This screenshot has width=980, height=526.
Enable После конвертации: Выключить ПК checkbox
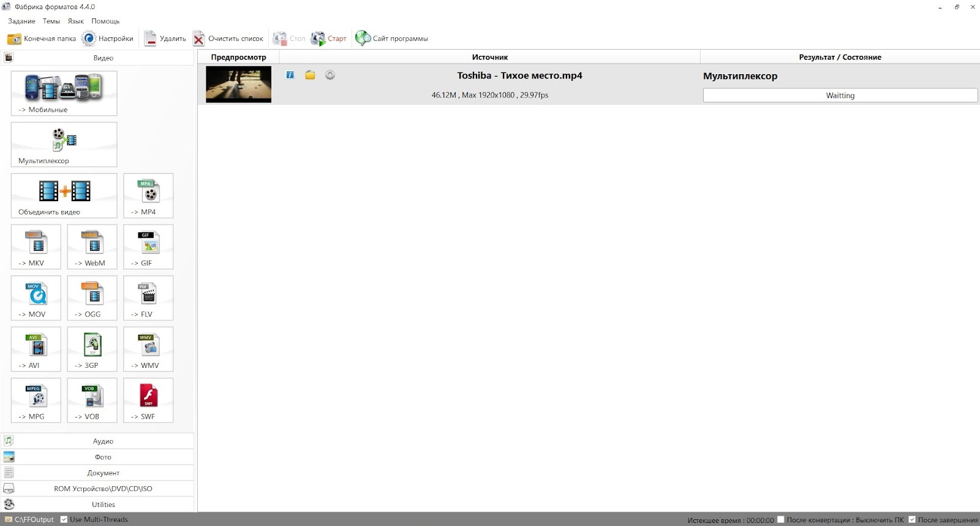tap(781, 519)
